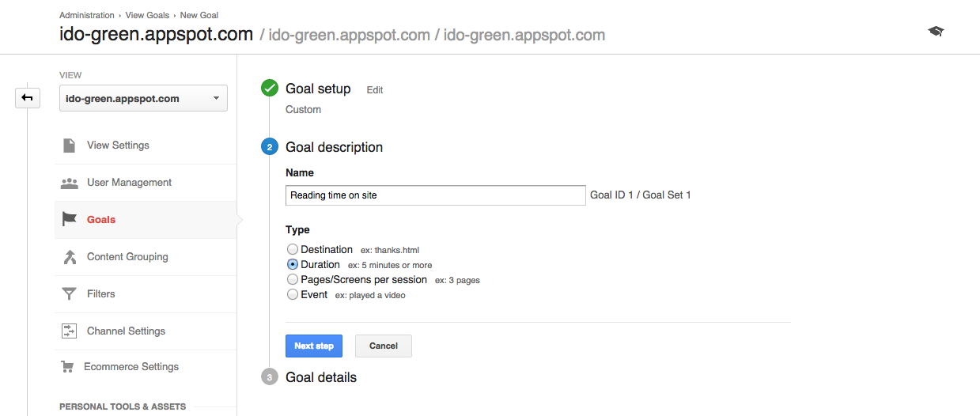Go to View Goals breadcrumb

[x=146, y=15]
